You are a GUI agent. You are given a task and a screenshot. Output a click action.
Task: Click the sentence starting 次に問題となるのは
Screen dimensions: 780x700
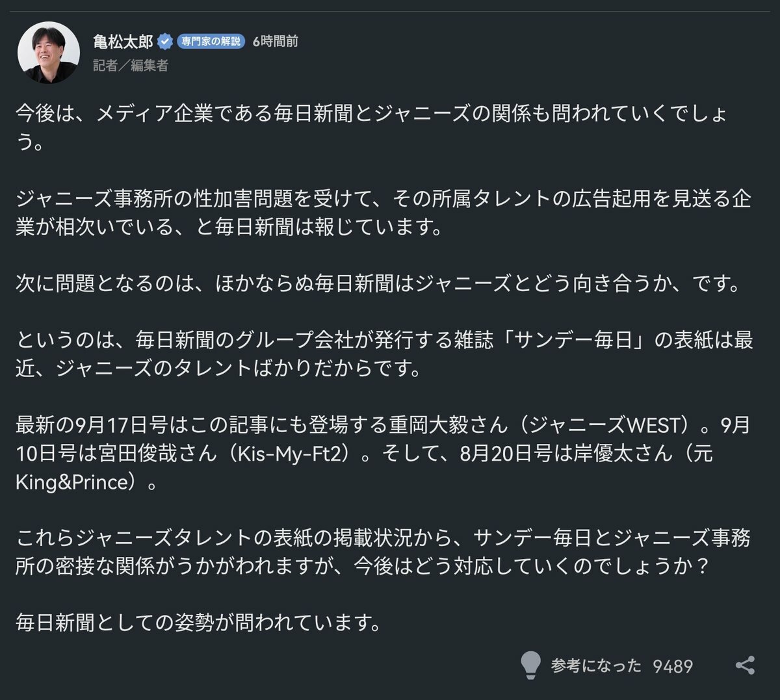(x=378, y=284)
